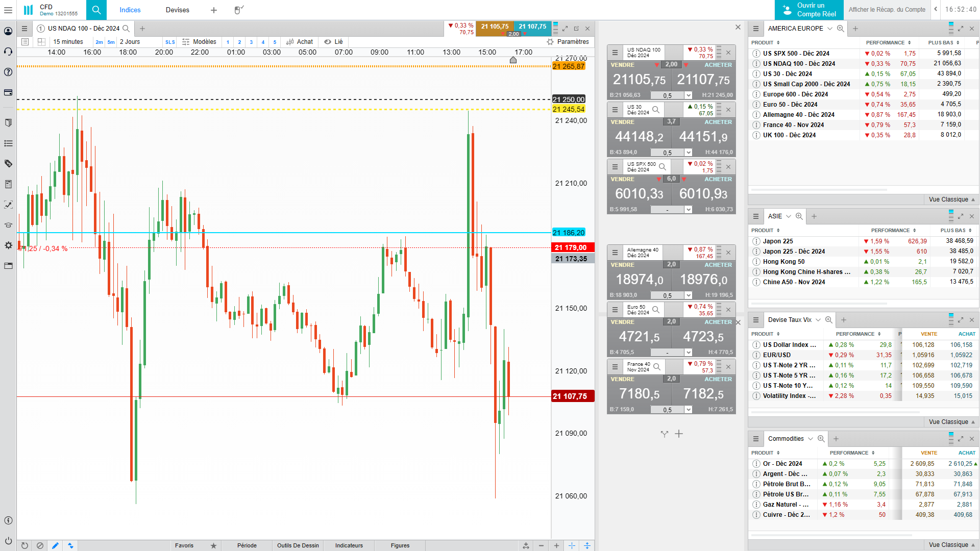Open the settings gear in the left sidebar
The image size is (980, 551).
[8, 245]
